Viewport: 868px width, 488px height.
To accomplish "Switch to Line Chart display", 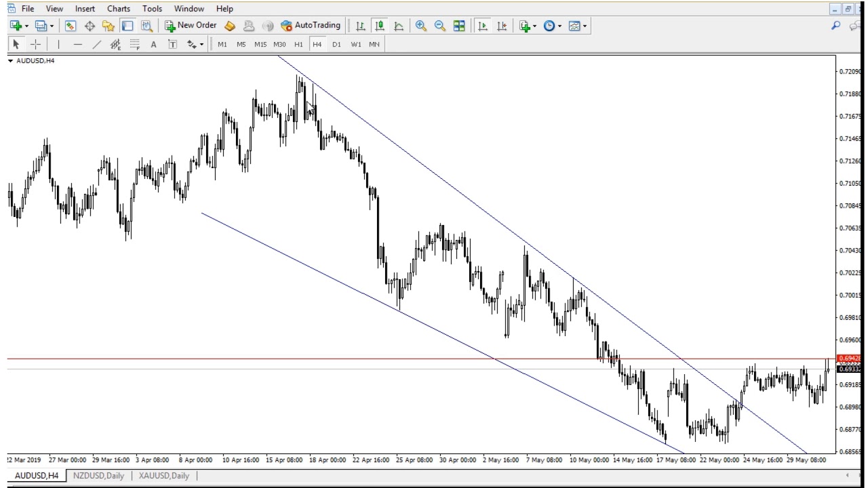I will pos(399,26).
